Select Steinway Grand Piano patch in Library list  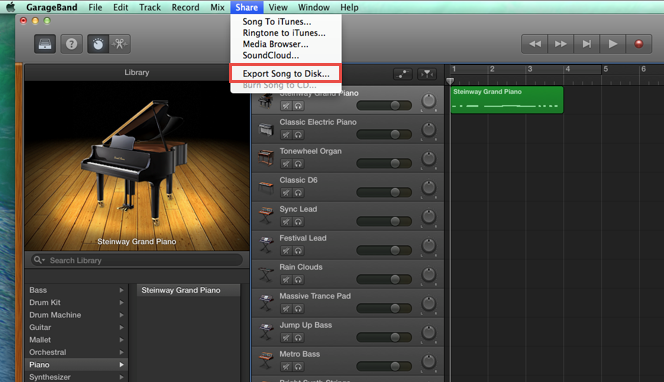188,290
